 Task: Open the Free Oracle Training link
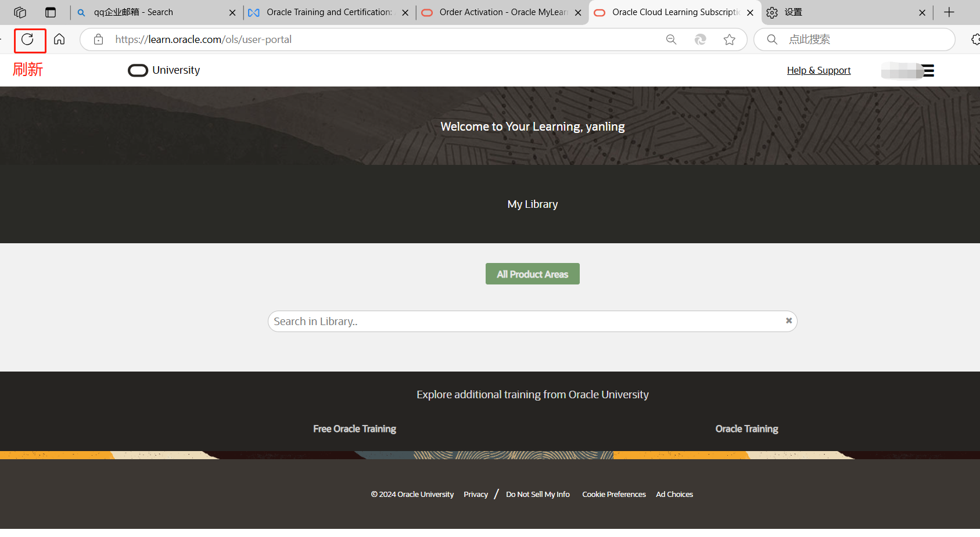click(355, 429)
